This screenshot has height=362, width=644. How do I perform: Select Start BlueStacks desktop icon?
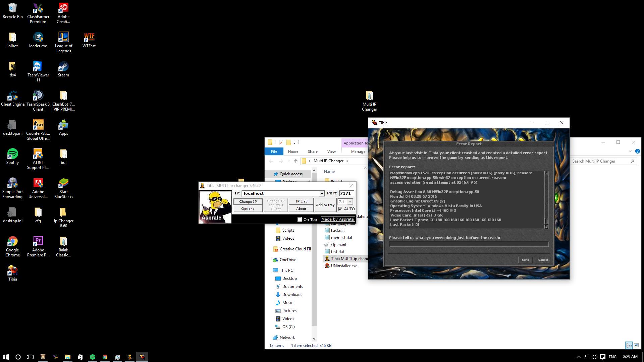coord(63,188)
